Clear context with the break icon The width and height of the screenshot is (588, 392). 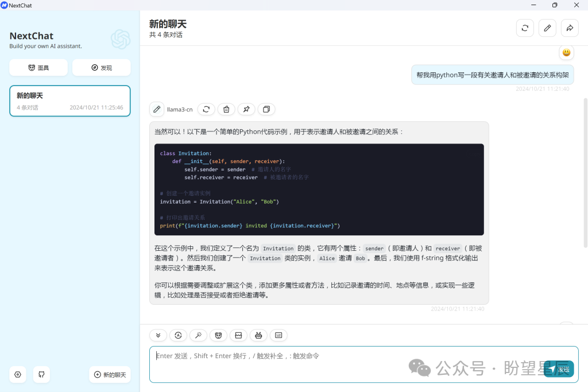[238, 335]
